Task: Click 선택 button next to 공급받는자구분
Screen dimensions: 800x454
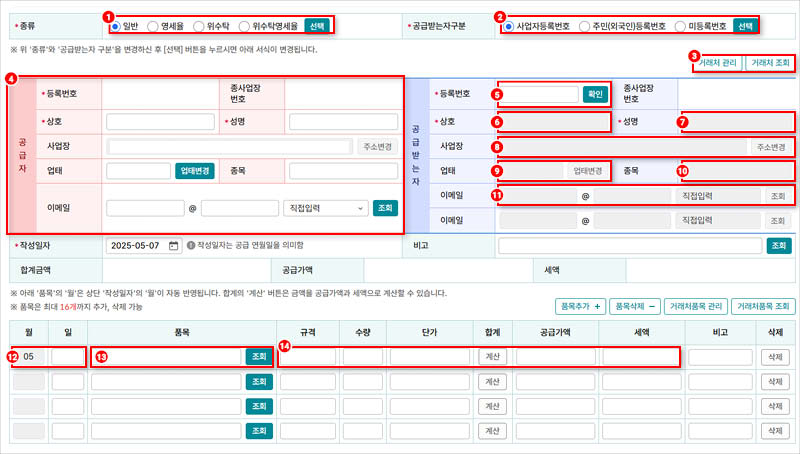Action: (x=745, y=26)
